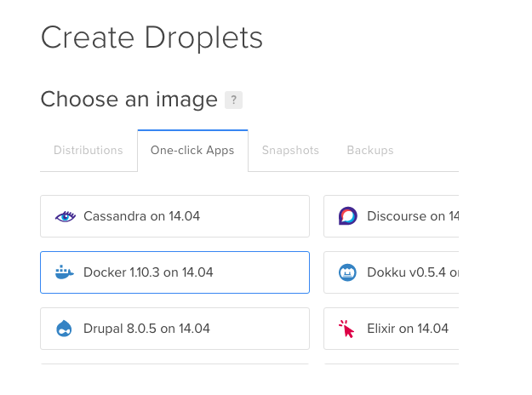Select the Dokku v0.5.4 image label

(413, 272)
